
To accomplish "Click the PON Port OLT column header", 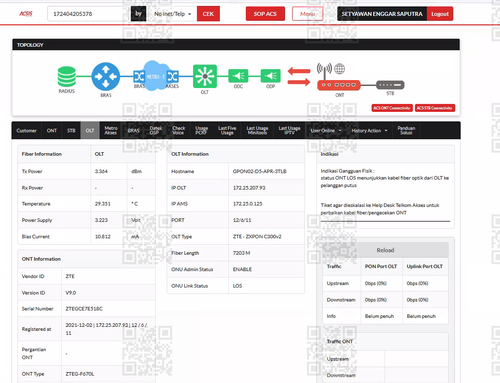I will (381, 266).
